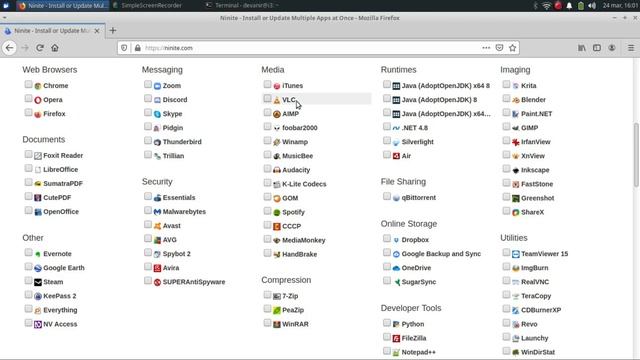
Task: Switch to SimpleScreenRecorder in taskbar
Action: pos(147,5)
